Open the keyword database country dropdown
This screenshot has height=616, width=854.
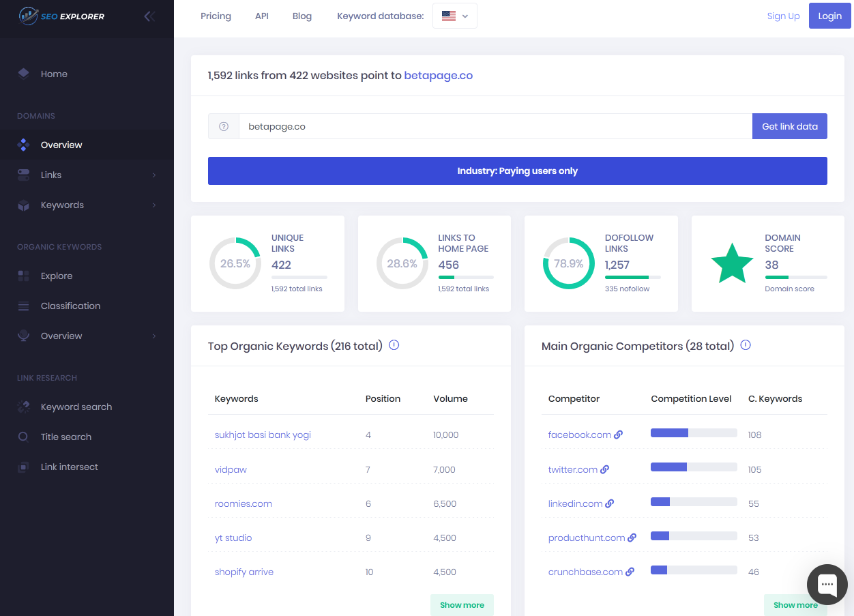455,16
